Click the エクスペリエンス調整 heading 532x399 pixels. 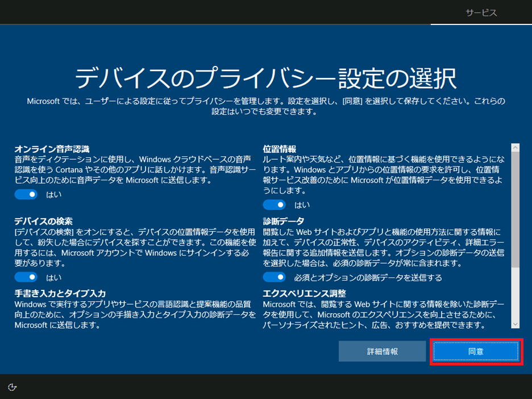[305, 293]
